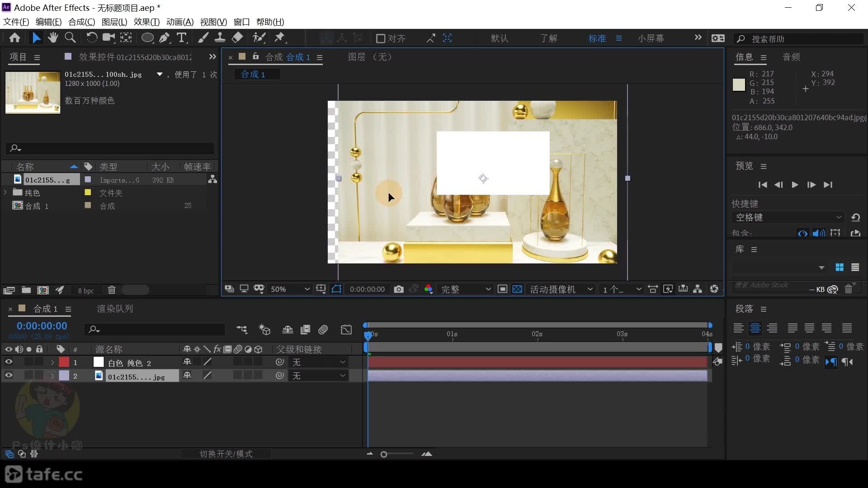The image size is (868, 488).
Task: Select the Eraser tool
Action: pyautogui.click(x=237, y=38)
